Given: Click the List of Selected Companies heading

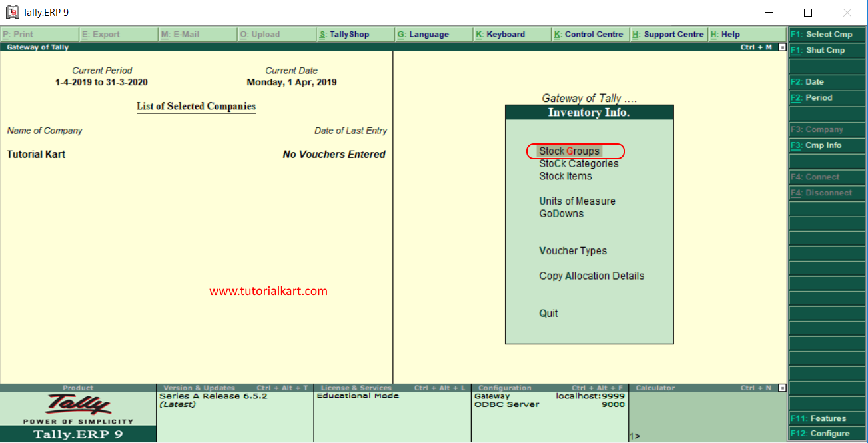Looking at the screenshot, I should (196, 107).
